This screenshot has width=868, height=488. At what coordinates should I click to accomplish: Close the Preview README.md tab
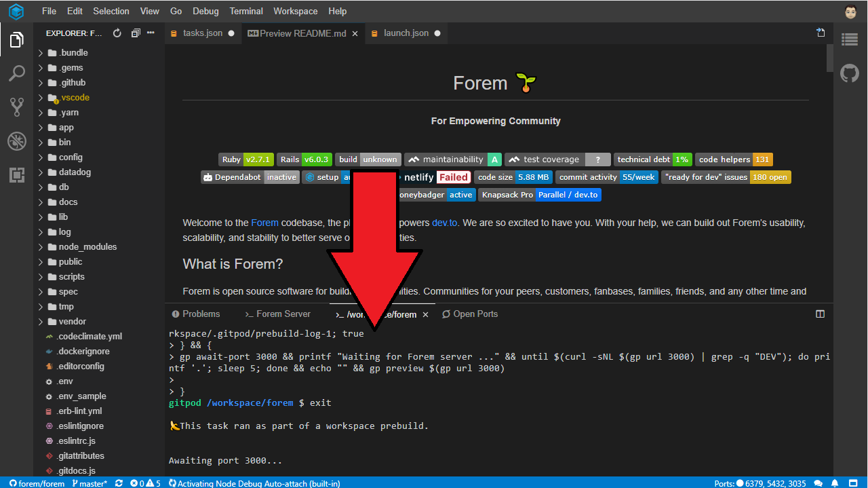(x=355, y=33)
